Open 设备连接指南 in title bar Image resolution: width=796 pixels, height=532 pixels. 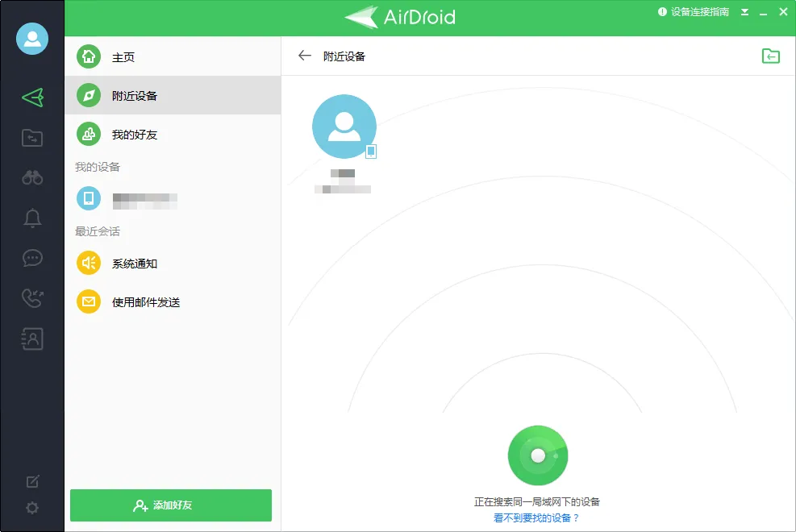[699, 11]
